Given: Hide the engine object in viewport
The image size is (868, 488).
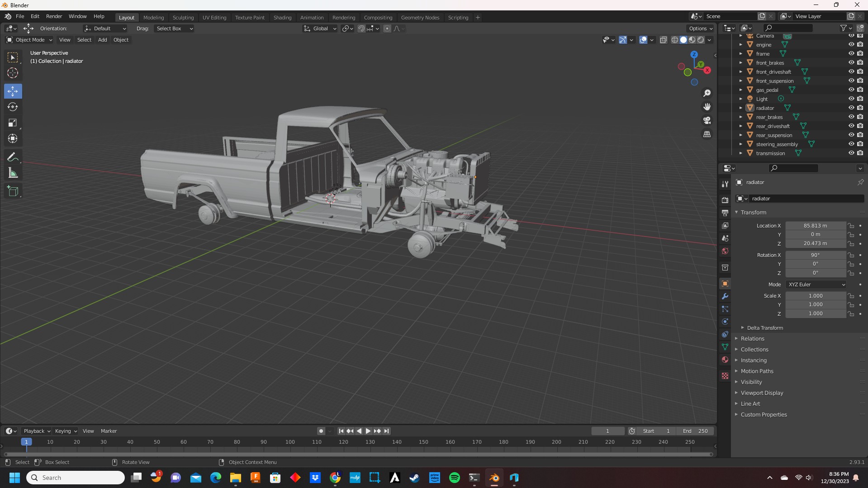Looking at the screenshot, I should point(851,45).
